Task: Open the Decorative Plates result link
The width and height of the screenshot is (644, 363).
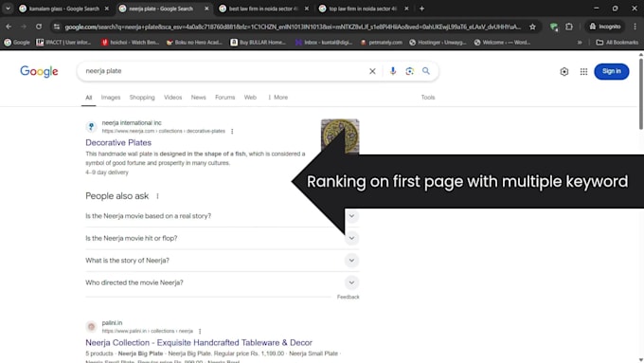Action: point(118,143)
